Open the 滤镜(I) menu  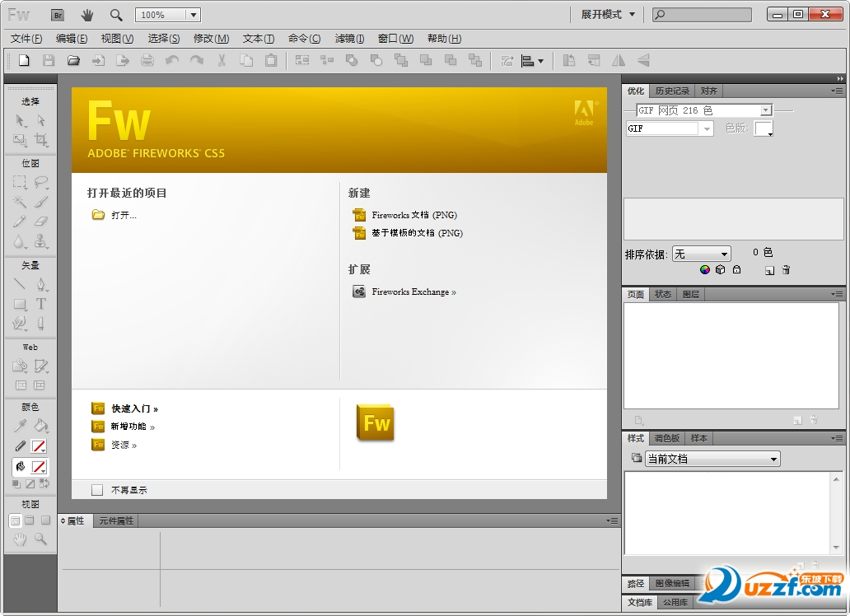(350, 39)
